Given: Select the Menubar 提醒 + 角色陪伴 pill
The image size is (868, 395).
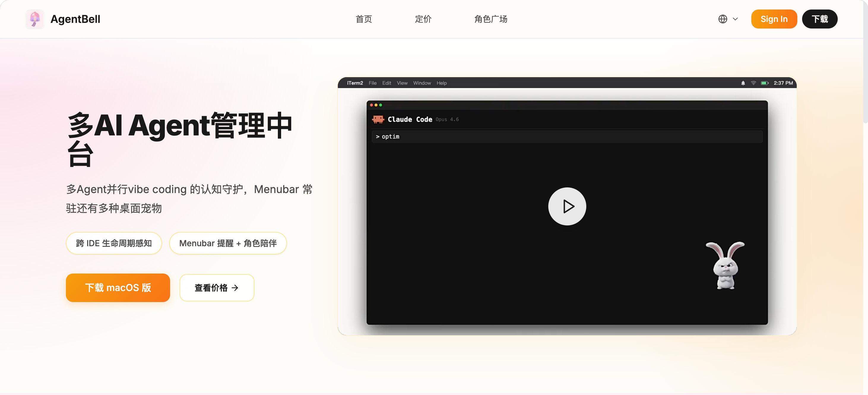Looking at the screenshot, I should [x=228, y=243].
